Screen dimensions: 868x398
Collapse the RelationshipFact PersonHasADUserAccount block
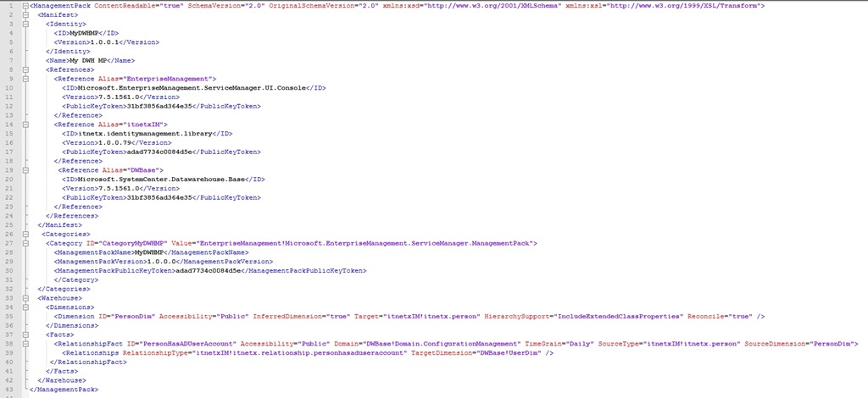pyautogui.click(x=25, y=344)
